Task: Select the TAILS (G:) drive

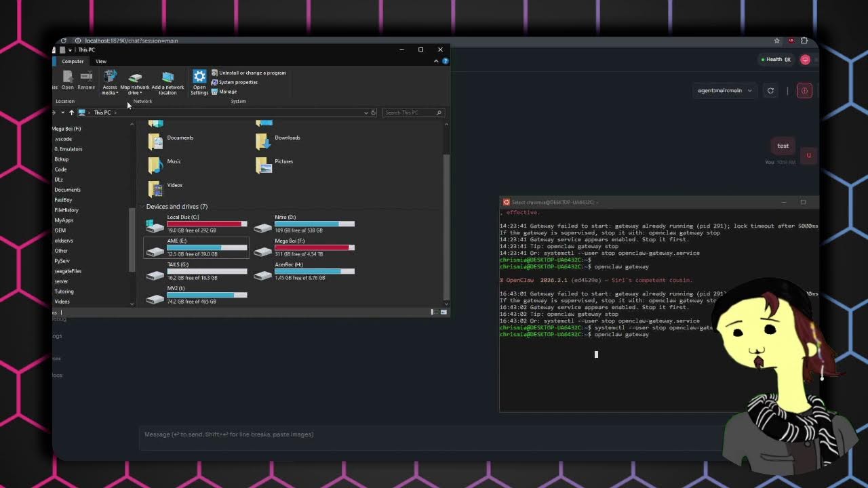Action: 197,271
